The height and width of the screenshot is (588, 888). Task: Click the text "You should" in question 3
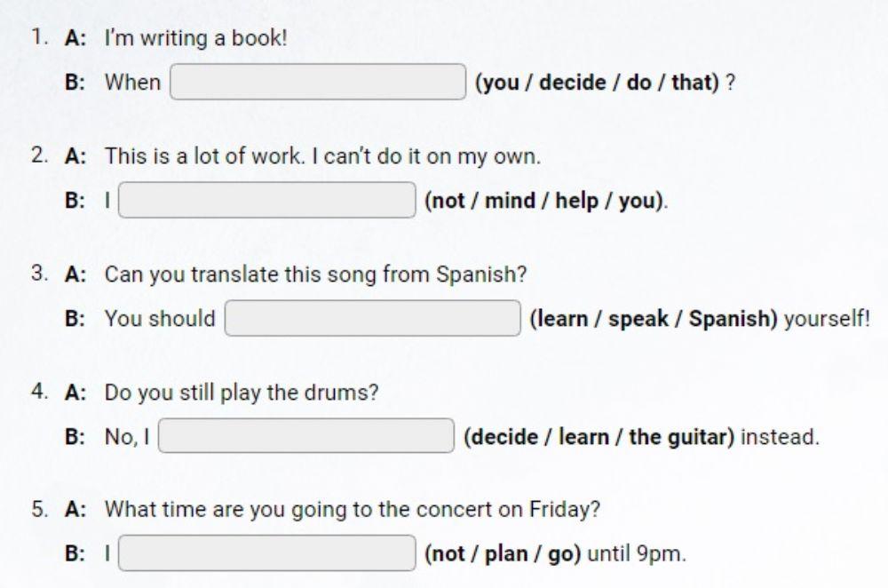click(160, 319)
